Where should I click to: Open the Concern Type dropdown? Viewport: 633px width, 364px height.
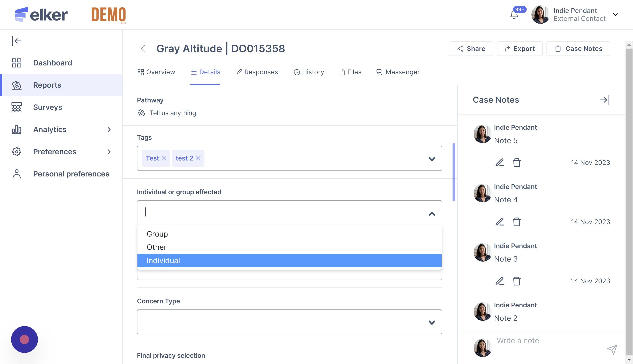pyautogui.click(x=432, y=322)
